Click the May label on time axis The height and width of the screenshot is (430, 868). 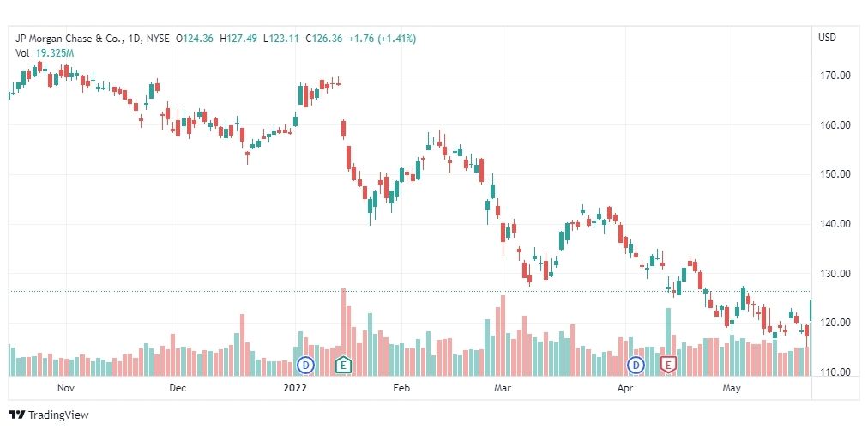coord(732,388)
